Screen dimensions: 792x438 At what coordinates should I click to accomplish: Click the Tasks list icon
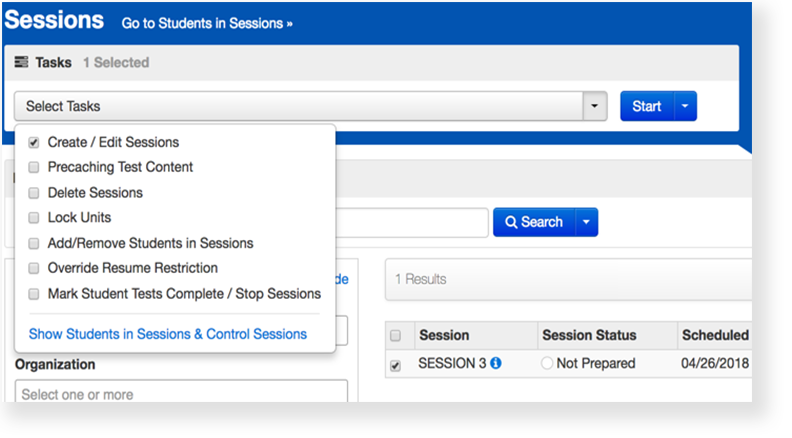(21, 63)
